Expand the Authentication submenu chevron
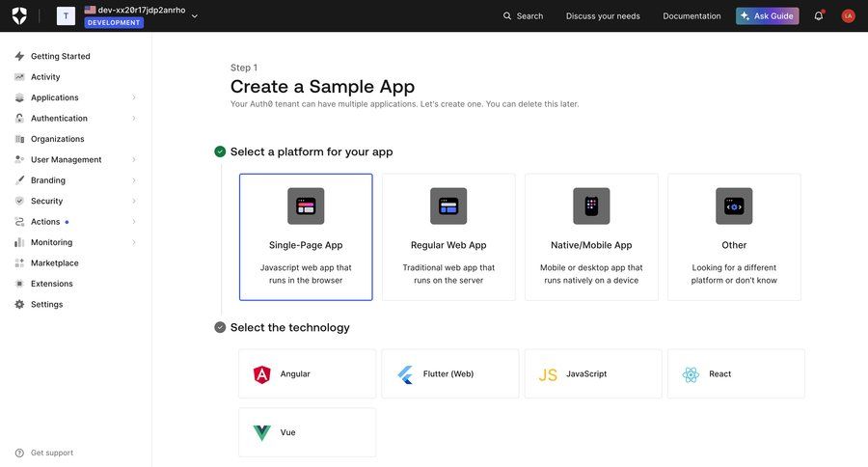 click(x=134, y=118)
